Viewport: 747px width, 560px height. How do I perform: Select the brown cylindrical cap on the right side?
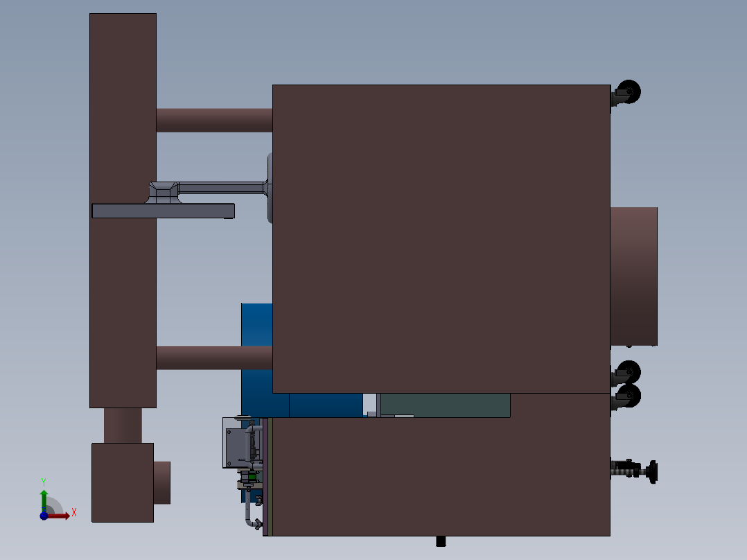pyautogui.click(x=634, y=277)
